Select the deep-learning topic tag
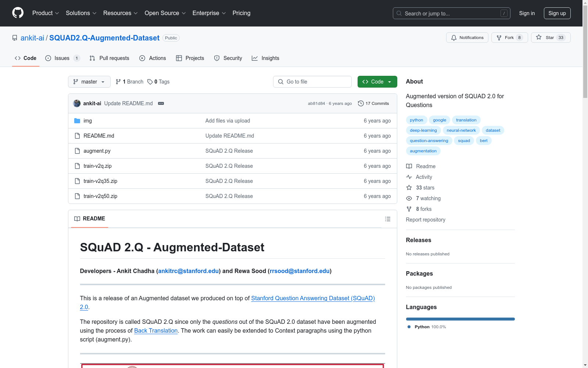The width and height of the screenshot is (588, 368). click(x=423, y=130)
